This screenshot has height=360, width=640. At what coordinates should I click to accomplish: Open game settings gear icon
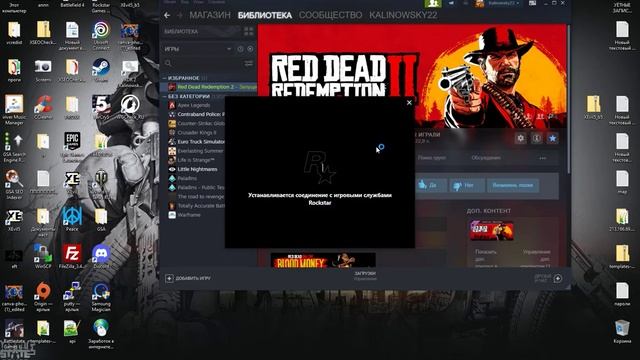click(520, 138)
